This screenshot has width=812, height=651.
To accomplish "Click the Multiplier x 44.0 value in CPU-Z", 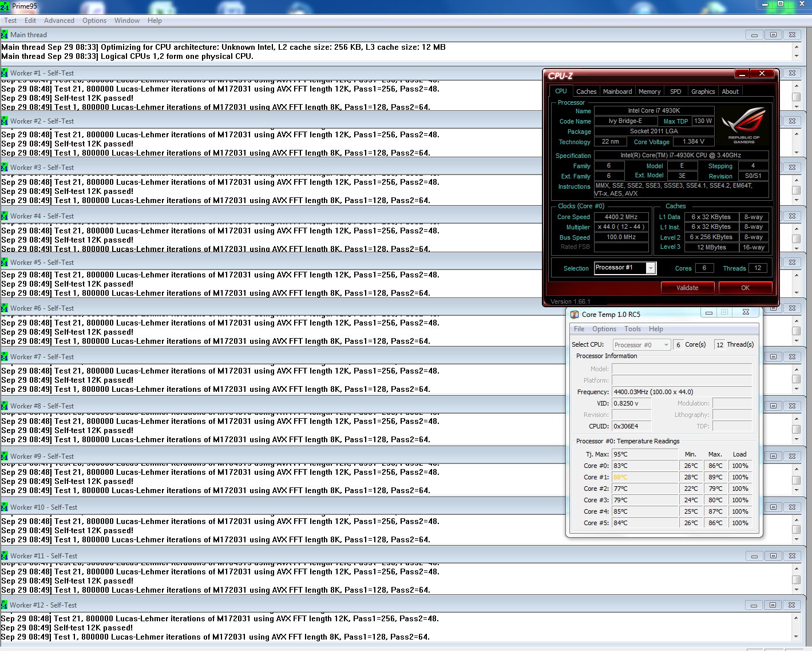I will (621, 227).
